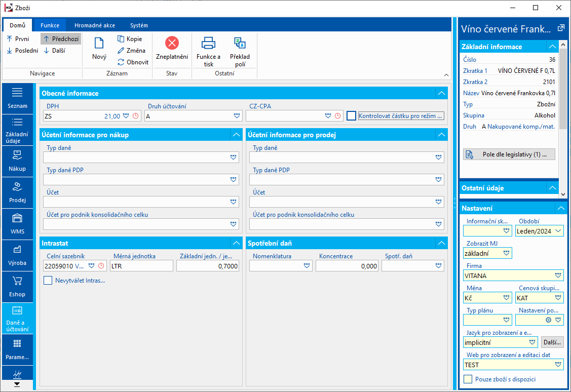Refresh the record with Obnovit

(133, 62)
